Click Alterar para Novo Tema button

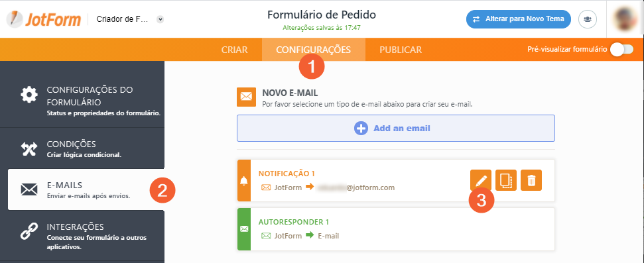(519, 19)
